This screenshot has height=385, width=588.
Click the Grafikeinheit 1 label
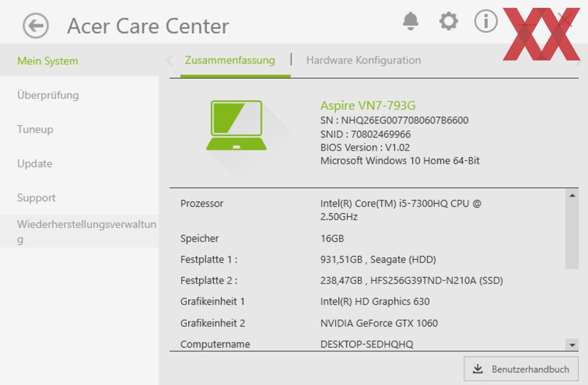(213, 302)
